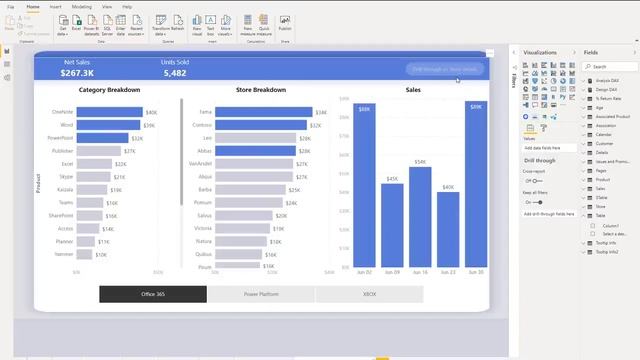Select the Home ribbon tab
Image resolution: width=640 pixels, height=360 pixels.
coord(33,7)
